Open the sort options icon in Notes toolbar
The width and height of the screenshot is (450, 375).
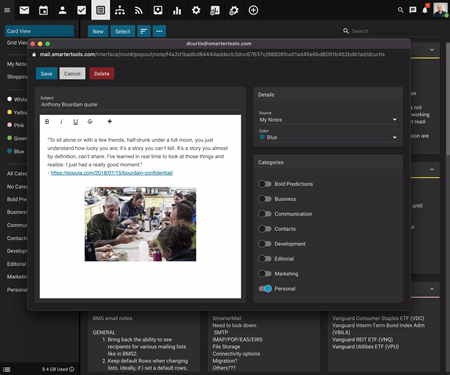pyautogui.click(x=144, y=31)
